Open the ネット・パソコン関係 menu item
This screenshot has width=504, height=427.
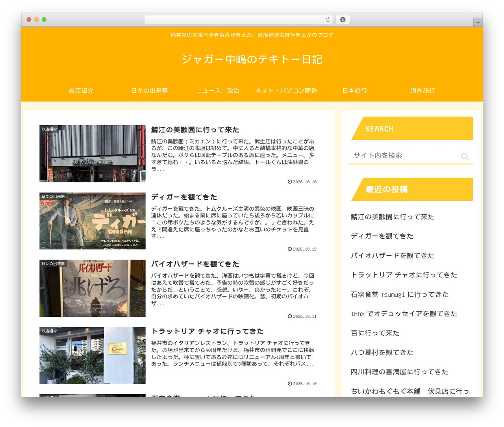pos(286,91)
